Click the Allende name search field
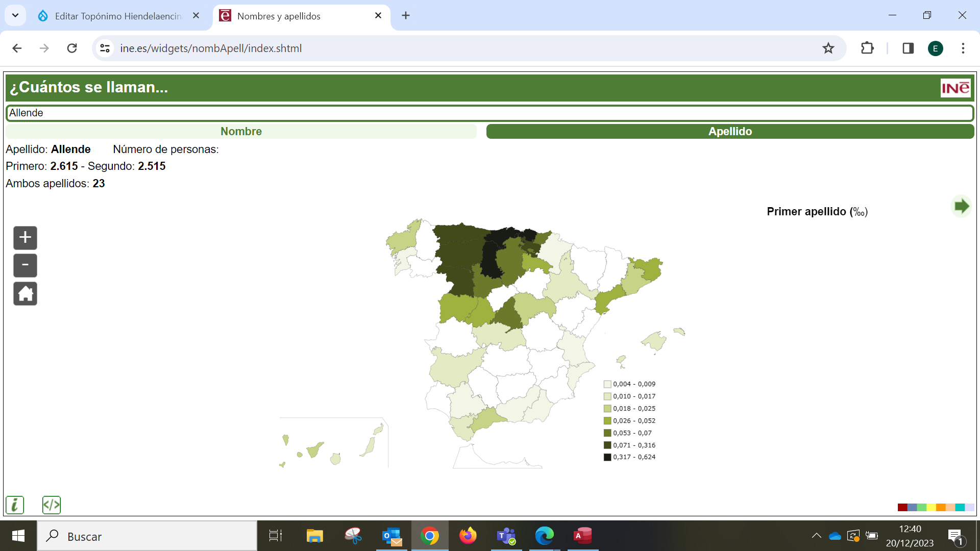Screen dimensions: 980x551 [x=489, y=113]
